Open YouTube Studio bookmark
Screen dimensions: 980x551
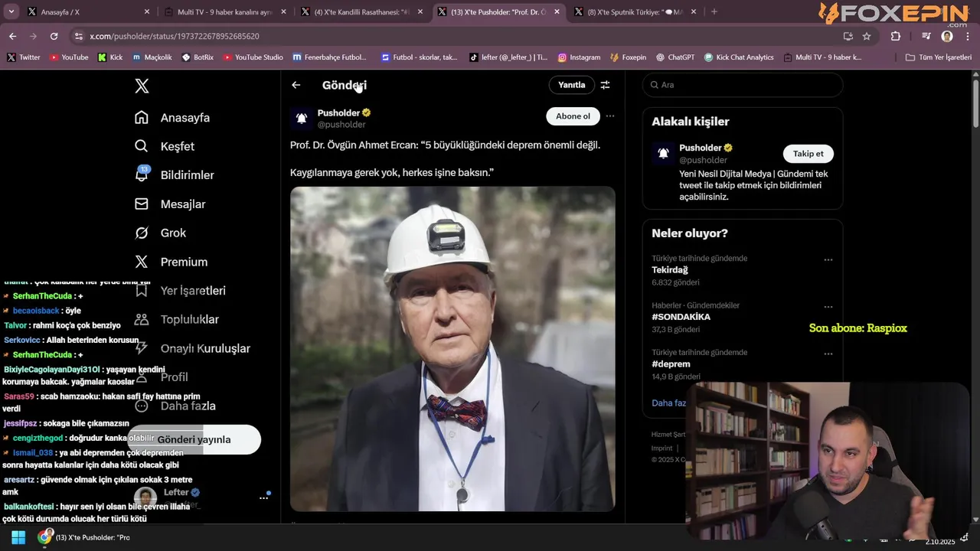253,57
